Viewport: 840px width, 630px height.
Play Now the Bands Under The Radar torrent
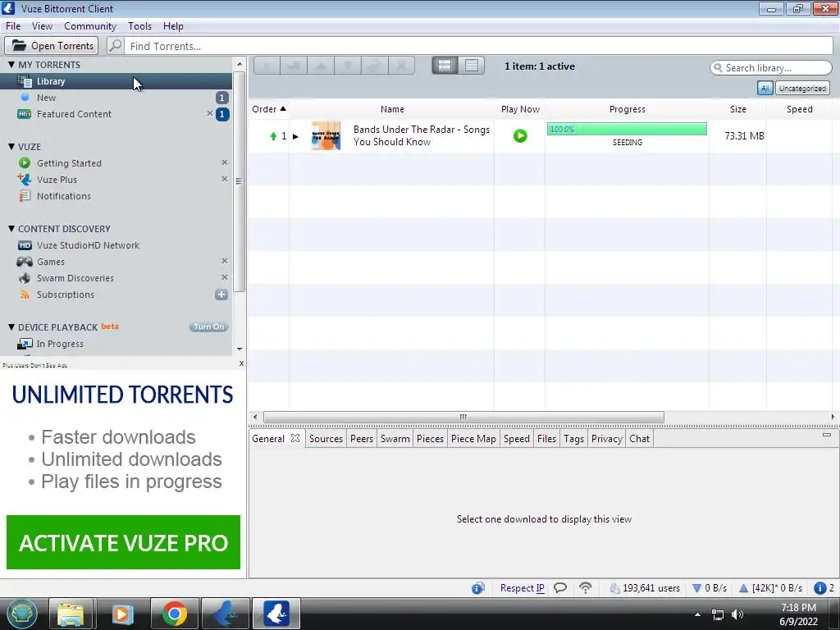[519, 135]
